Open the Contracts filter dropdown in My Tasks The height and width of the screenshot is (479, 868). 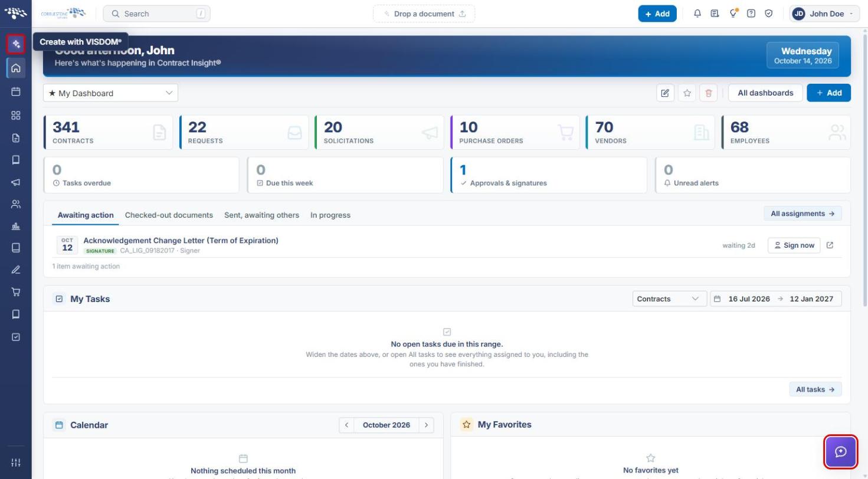click(x=669, y=299)
